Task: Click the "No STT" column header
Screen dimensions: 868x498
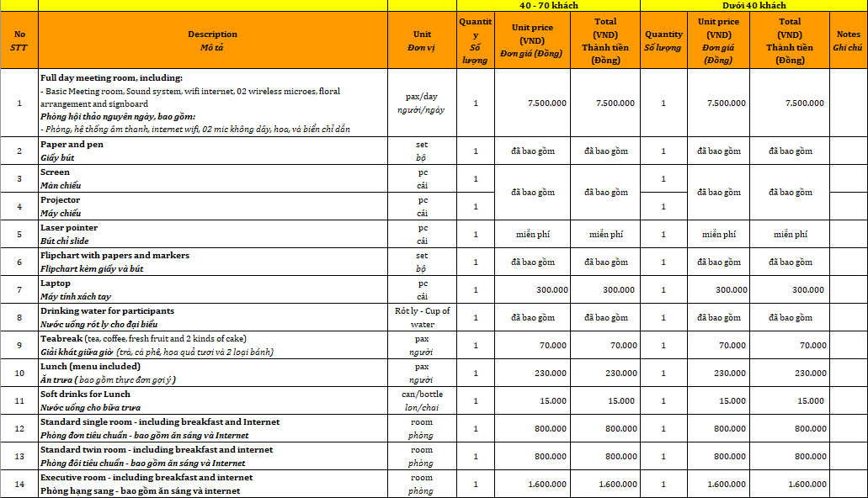Action: click(19, 40)
